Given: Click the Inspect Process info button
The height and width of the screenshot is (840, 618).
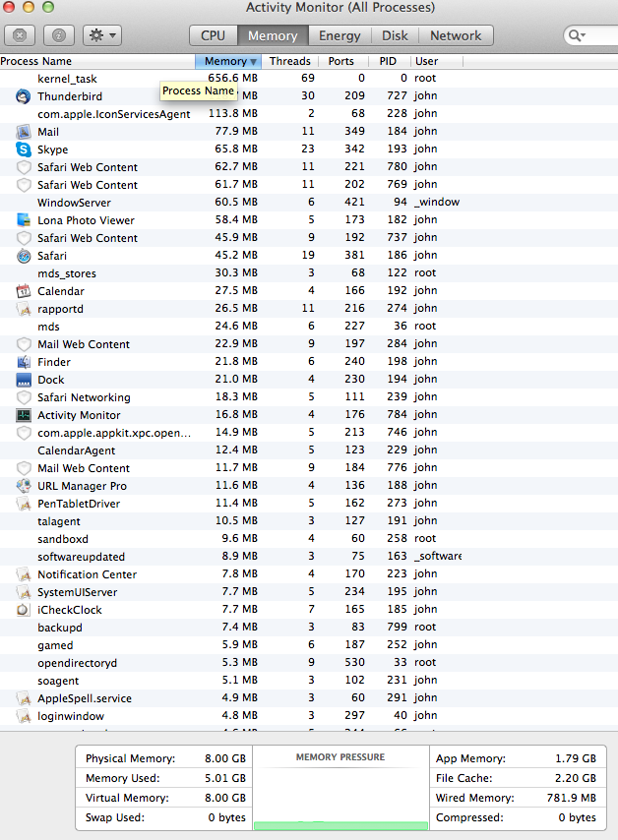Looking at the screenshot, I should 59,35.
